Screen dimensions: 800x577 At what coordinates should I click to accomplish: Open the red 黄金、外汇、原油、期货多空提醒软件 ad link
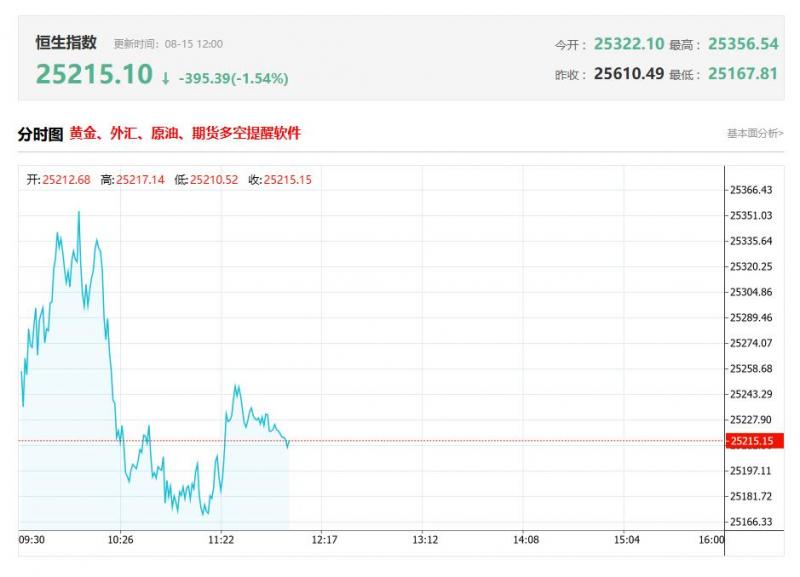click(x=185, y=133)
